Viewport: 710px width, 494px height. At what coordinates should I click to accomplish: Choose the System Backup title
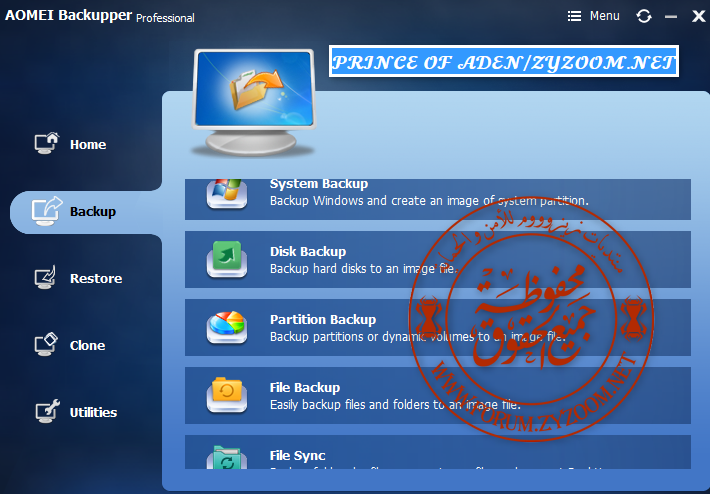pyautogui.click(x=319, y=184)
